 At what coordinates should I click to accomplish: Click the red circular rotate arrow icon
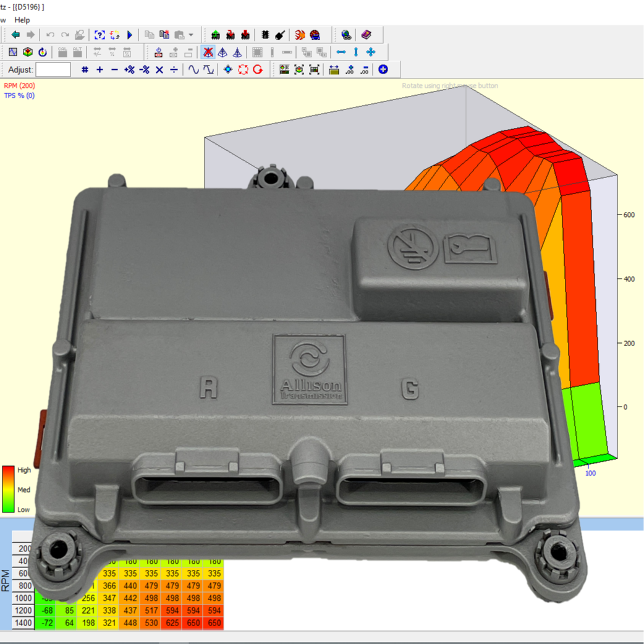(258, 70)
